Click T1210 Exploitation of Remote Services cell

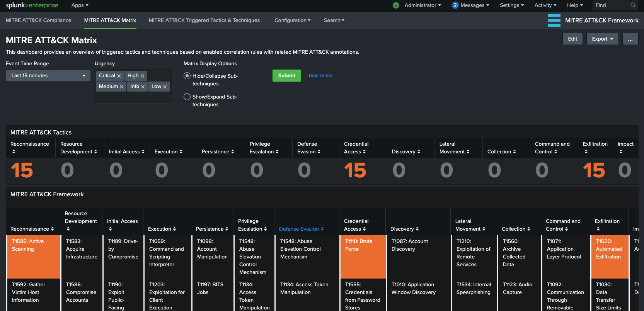click(x=474, y=257)
